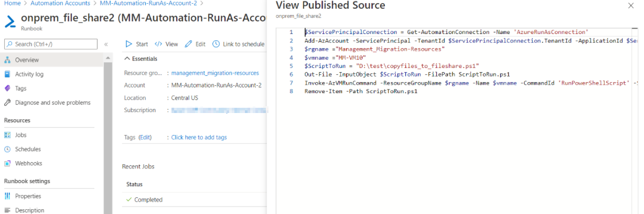Click the Recent Jobs heading
The width and height of the screenshot is (644, 214).
tap(138, 166)
